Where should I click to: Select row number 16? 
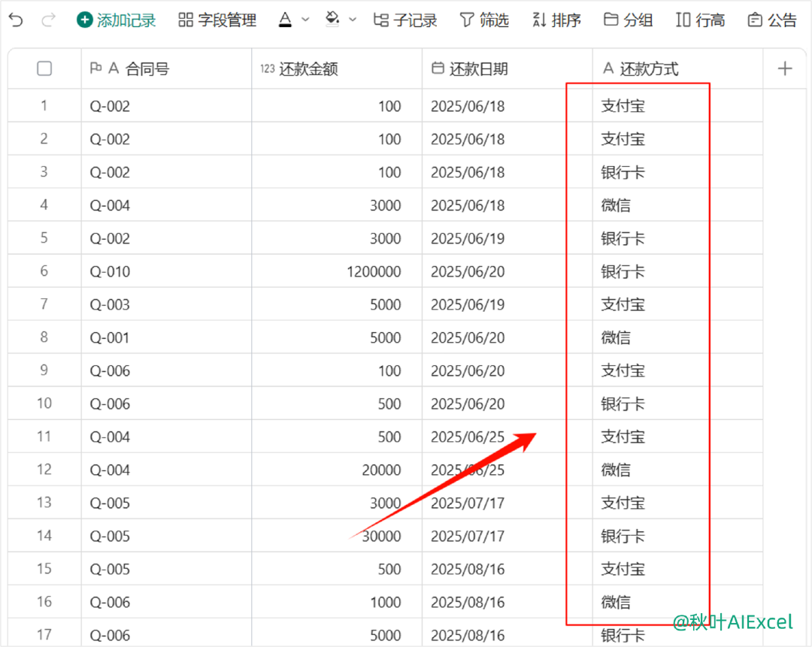coord(44,602)
